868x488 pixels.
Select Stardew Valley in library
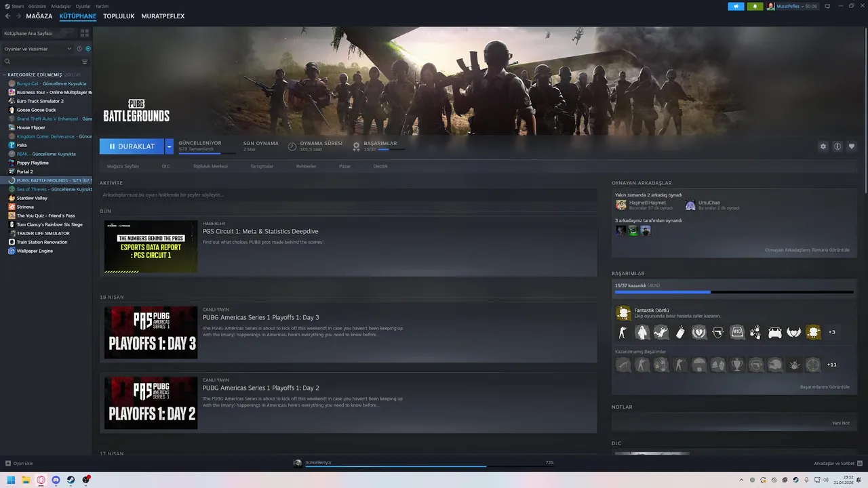pyautogui.click(x=32, y=198)
